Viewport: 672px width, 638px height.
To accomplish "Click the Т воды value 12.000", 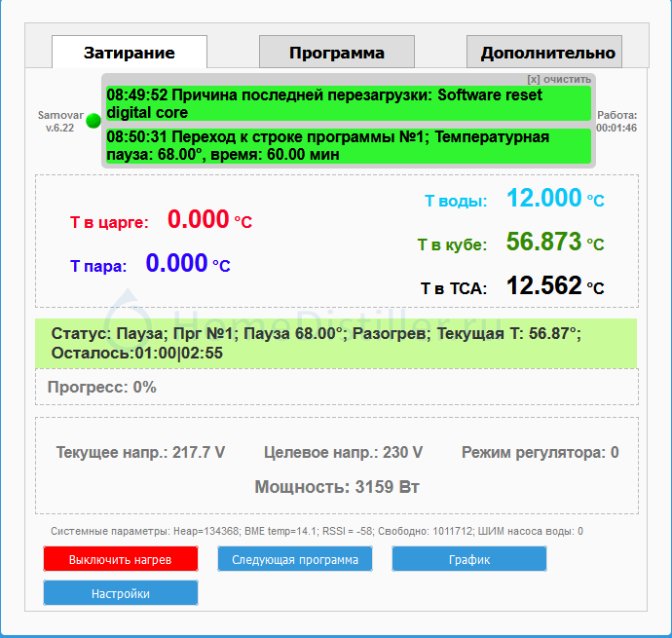I will click(x=543, y=198).
